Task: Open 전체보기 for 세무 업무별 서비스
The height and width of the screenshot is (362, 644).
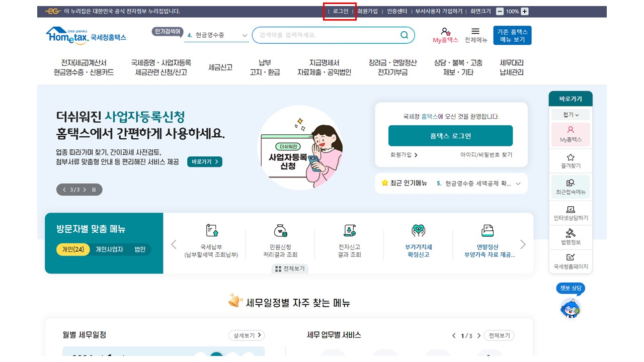Action: pyautogui.click(x=499, y=335)
